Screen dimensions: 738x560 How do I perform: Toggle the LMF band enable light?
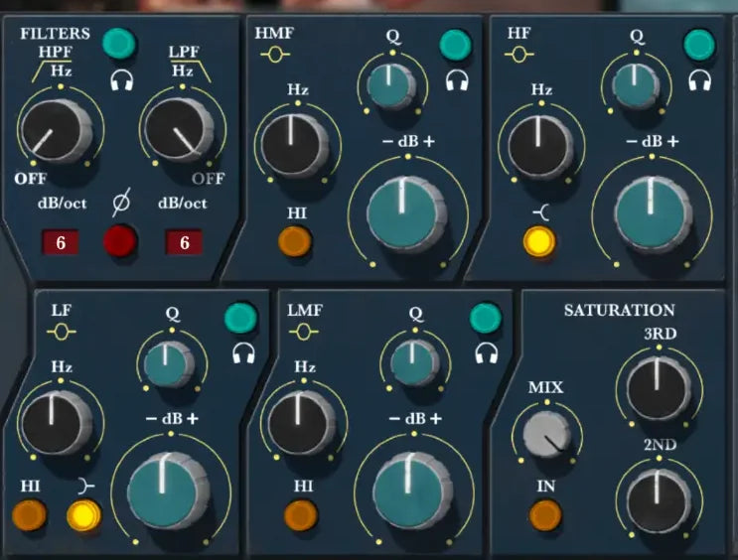[x=486, y=318]
